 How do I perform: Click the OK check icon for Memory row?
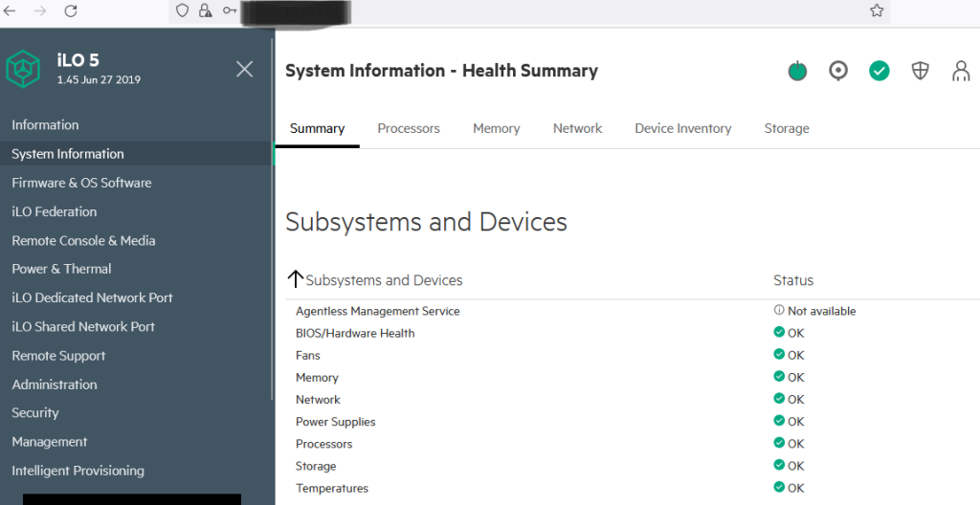coord(779,376)
